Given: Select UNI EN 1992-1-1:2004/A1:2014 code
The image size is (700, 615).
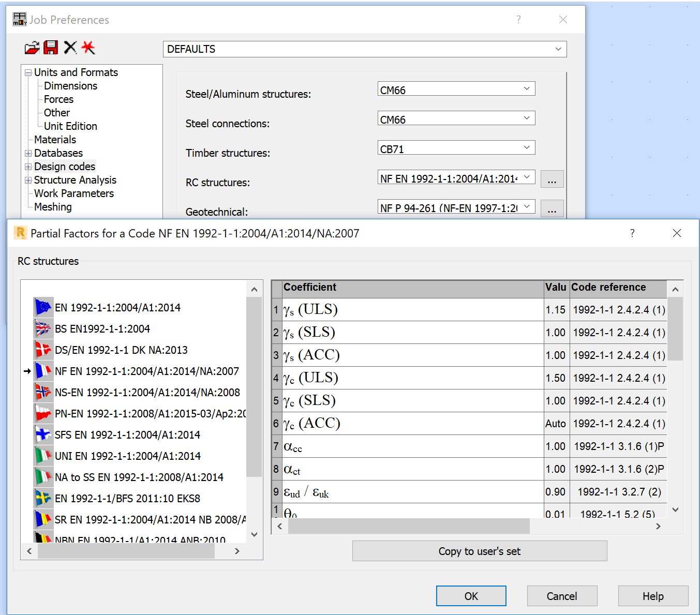Looking at the screenshot, I should coord(128,456).
